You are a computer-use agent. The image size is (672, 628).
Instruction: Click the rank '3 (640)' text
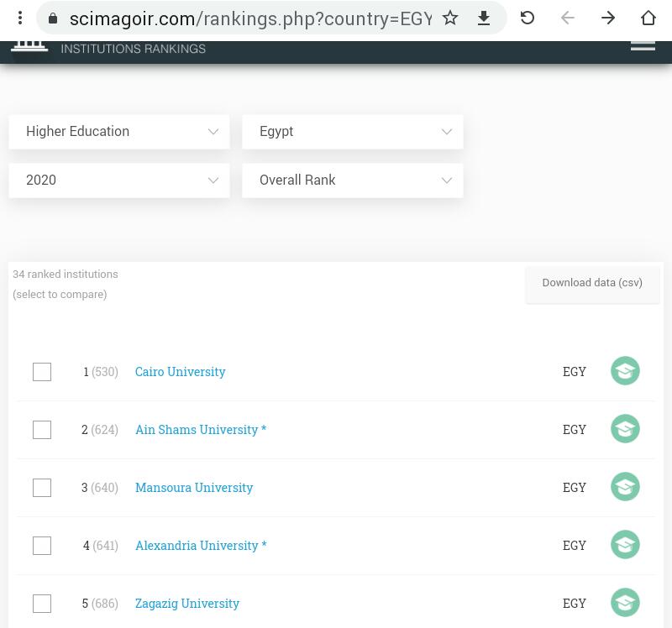pos(99,488)
